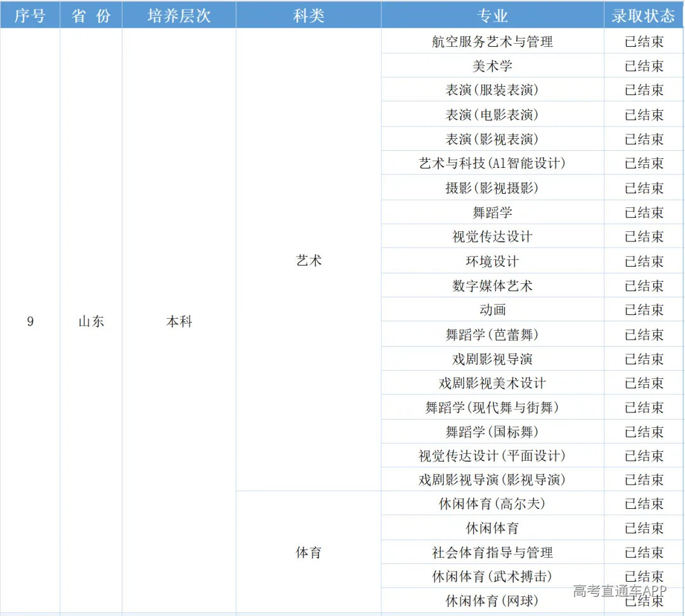
Task: Click the plain 舞蹈学 major cell
Action: tap(492, 212)
